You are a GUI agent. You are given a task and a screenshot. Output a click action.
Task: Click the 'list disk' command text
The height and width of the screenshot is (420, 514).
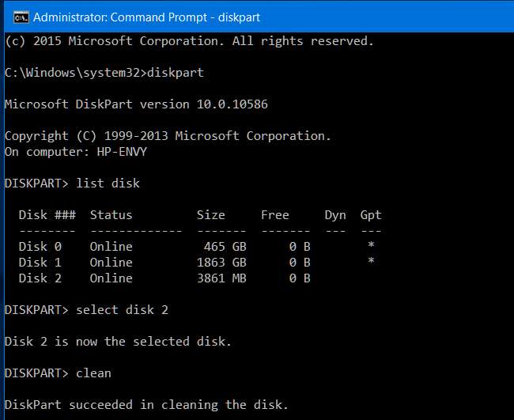[x=108, y=183]
